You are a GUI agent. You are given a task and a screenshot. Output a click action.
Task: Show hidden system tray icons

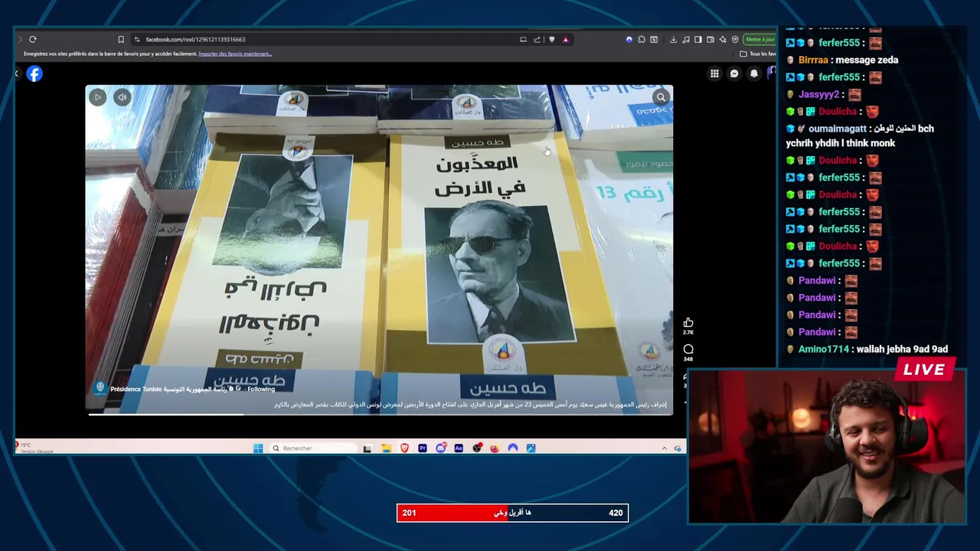(x=665, y=448)
